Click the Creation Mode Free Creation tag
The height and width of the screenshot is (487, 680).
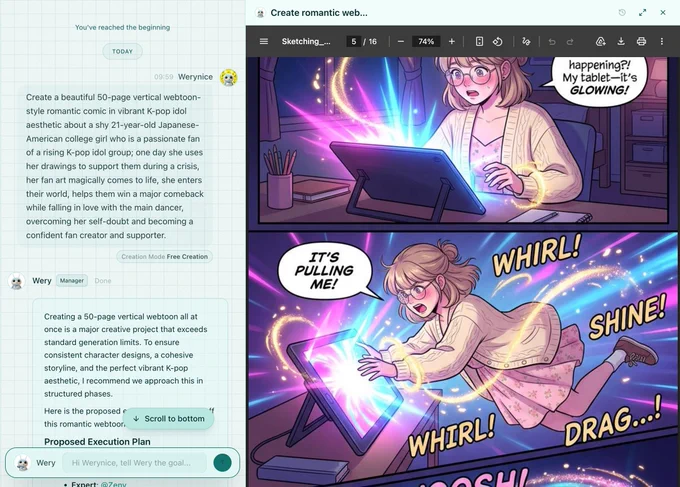(164, 256)
